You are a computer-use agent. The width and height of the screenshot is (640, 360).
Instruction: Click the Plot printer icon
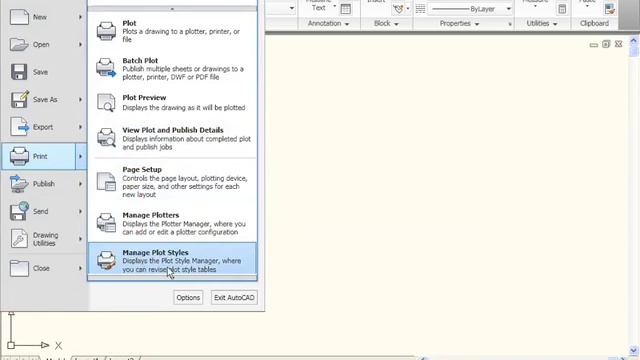[106, 31]
